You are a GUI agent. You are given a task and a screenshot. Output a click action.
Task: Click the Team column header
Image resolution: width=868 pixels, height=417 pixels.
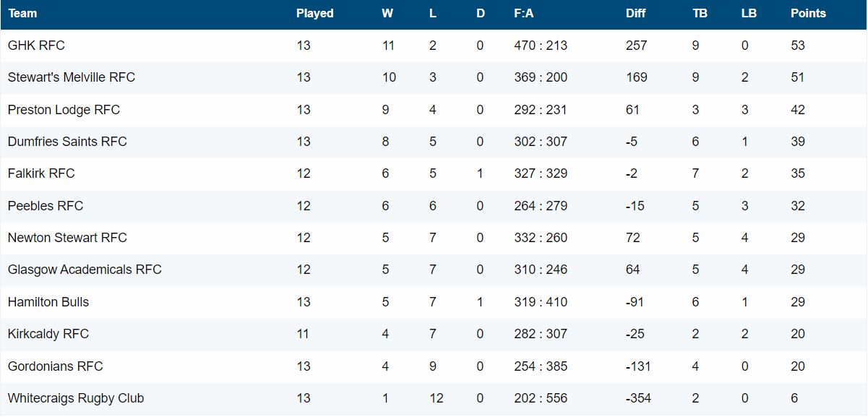(x=22, y=13)
